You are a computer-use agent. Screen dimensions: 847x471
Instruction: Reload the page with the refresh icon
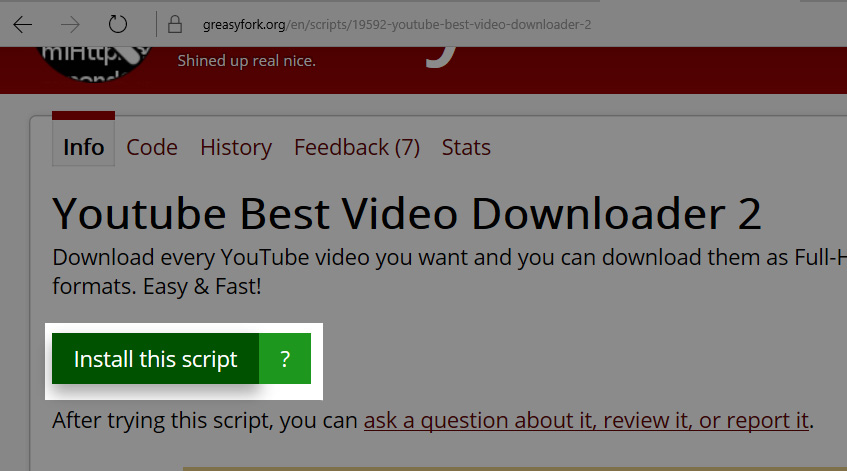[118, 24]
